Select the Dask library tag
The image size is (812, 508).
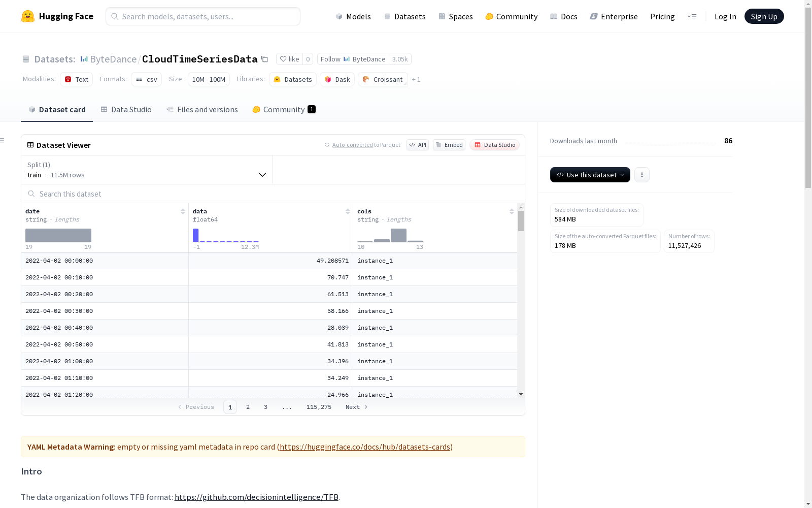tap(337, 79)
